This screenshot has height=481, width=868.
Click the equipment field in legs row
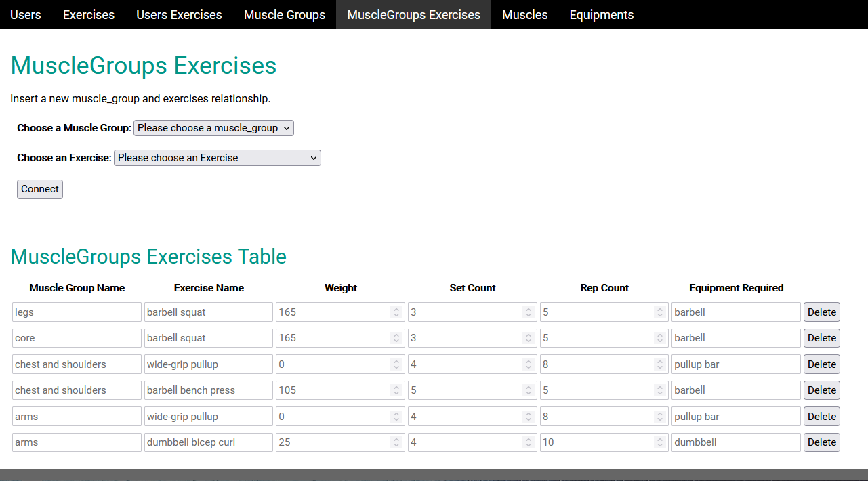click(736, 312)
